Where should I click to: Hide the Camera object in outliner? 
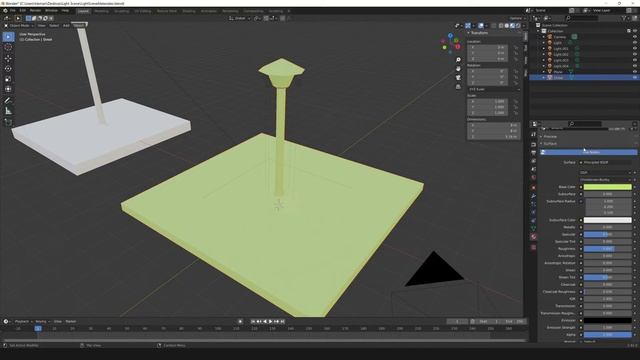(634, 37)
